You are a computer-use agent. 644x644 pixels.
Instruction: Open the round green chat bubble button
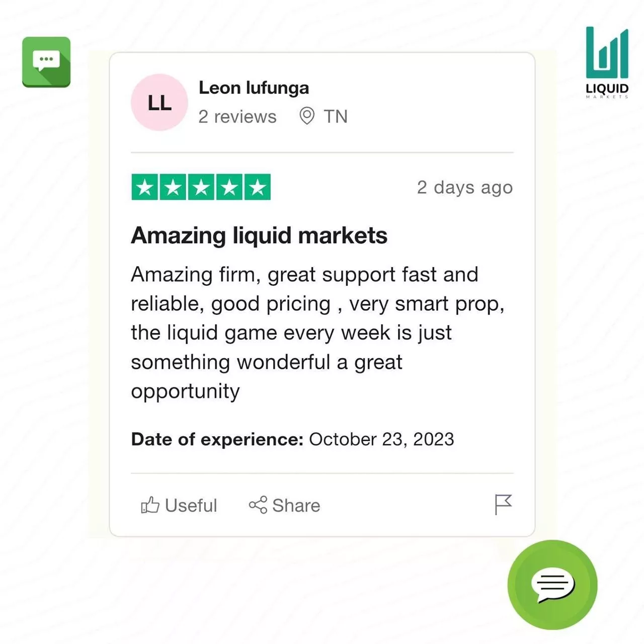552,585
